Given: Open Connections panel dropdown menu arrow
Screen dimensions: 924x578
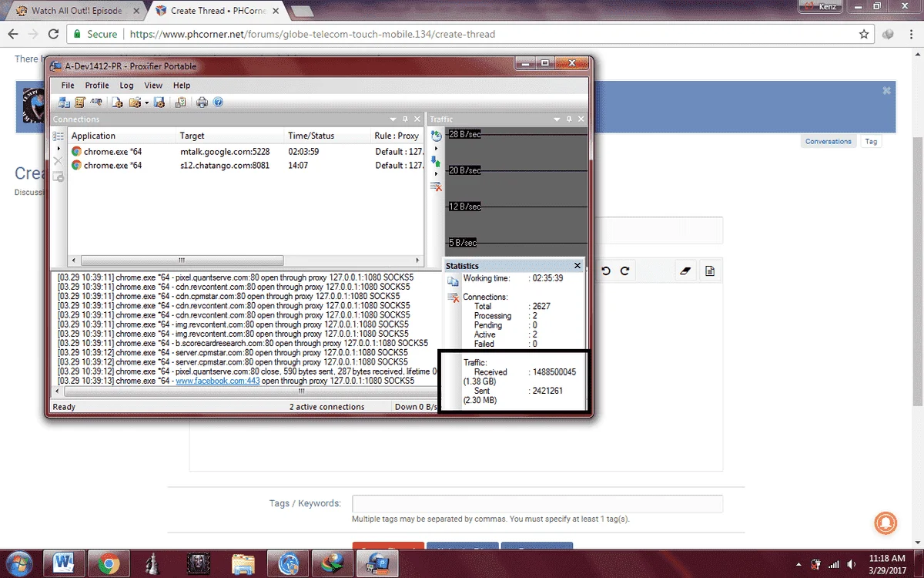Looking at the screenshot, I should click(393, 119).
